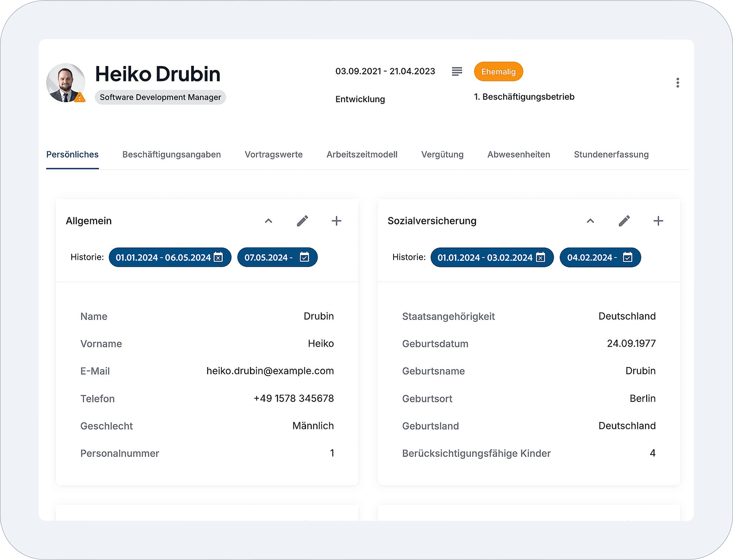
Task: Open the Vergütung tab
Action: click(x=442, y=154)
